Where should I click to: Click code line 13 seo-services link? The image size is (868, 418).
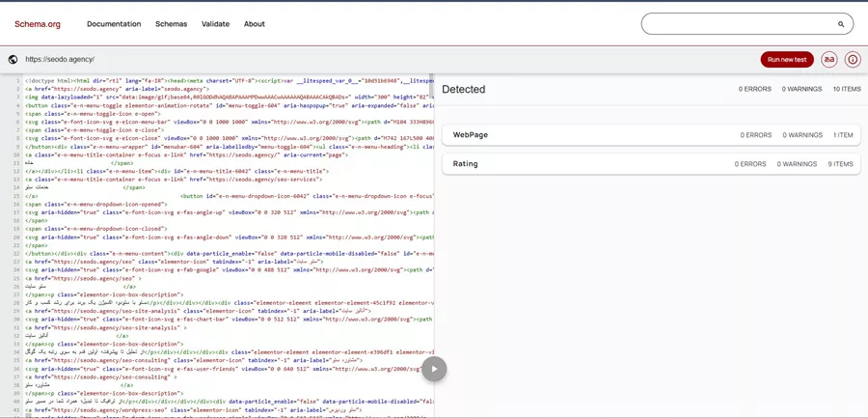(x=174, y=180)
